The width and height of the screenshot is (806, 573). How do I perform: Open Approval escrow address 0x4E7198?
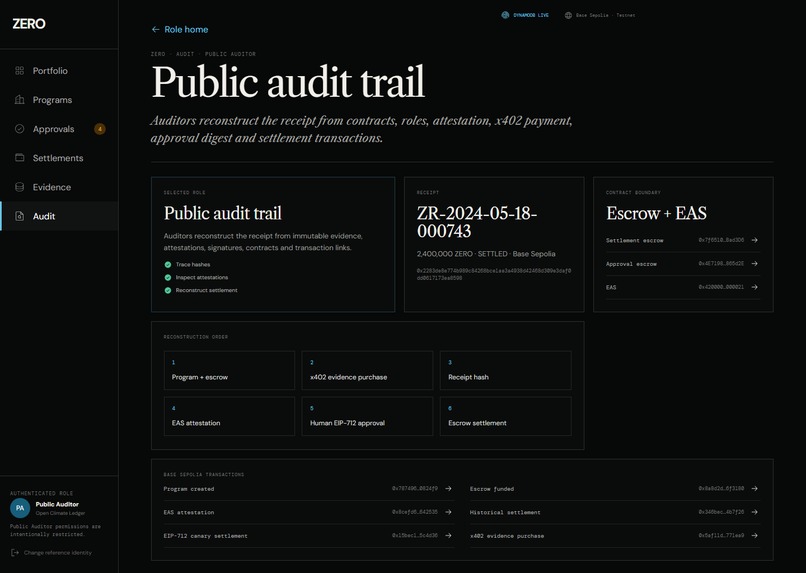pyautogui.click(x=721, y=264)
